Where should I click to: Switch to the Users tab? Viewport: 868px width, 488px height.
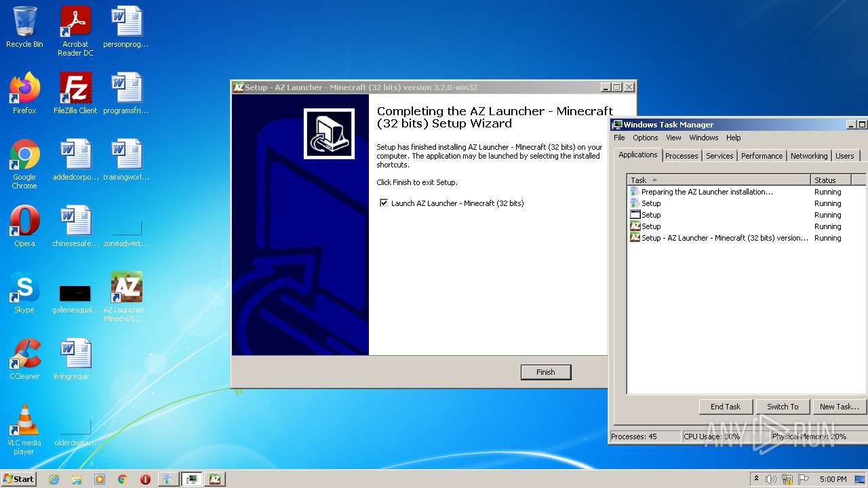845,156
